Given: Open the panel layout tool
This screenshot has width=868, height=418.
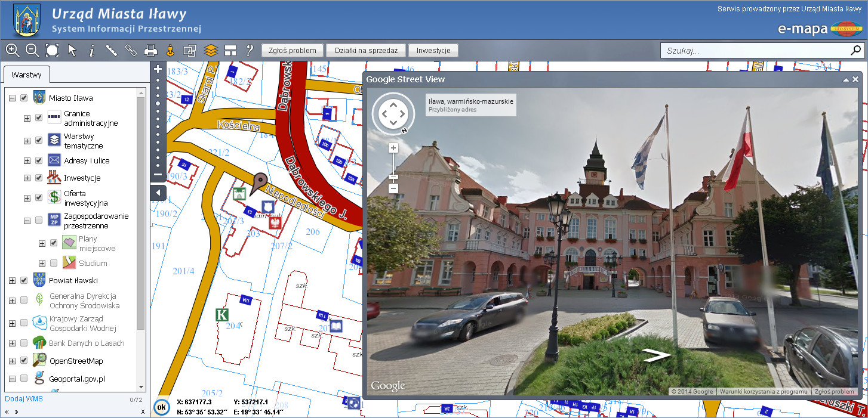Looking at the screenshot, I should (x=230, y=51).
